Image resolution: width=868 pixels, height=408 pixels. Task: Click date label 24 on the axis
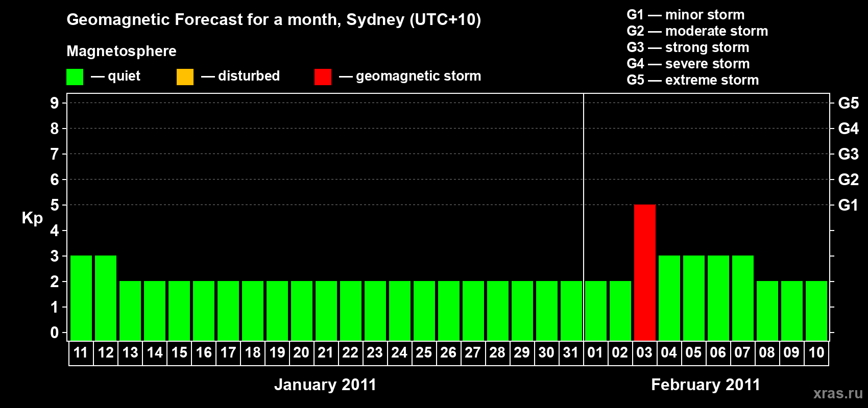(x=399, y=352)
